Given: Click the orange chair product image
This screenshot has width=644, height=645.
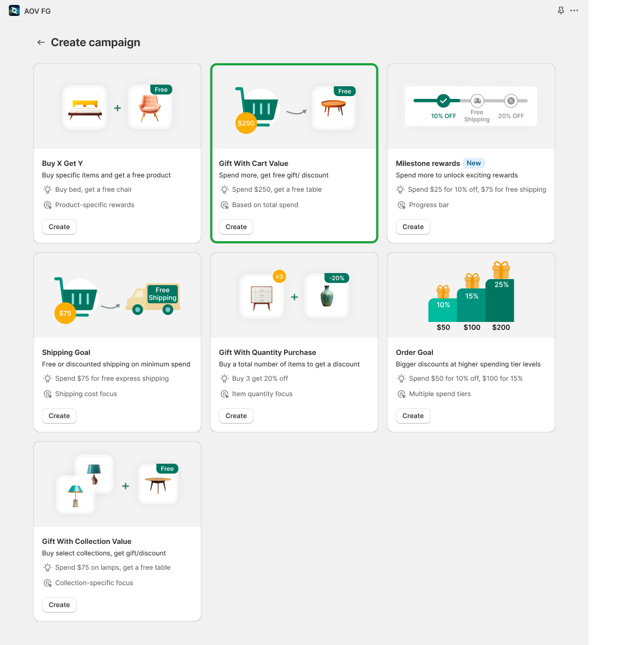Looking at the screenshot, I should (x=150, y=107).
